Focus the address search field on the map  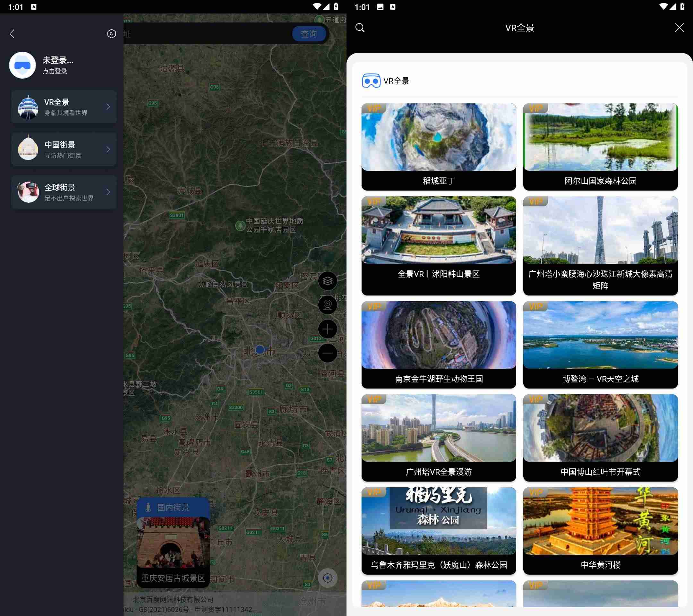[x=208, y=34]
